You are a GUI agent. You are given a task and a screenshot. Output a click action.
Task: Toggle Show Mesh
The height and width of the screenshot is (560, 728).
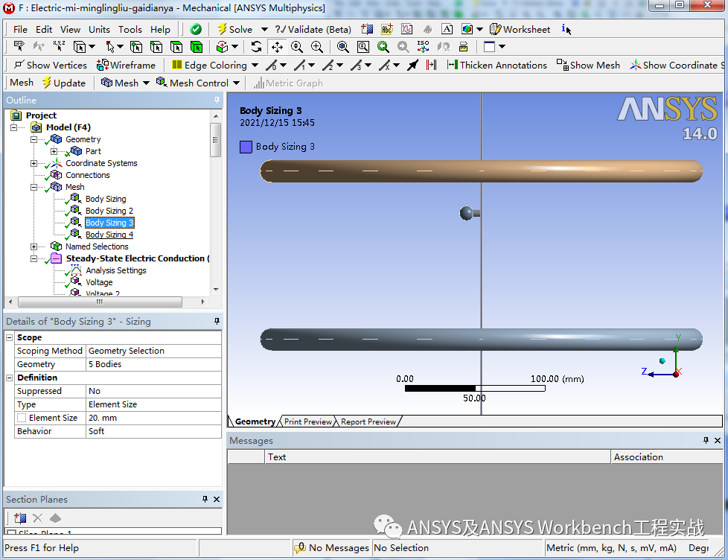588,65
